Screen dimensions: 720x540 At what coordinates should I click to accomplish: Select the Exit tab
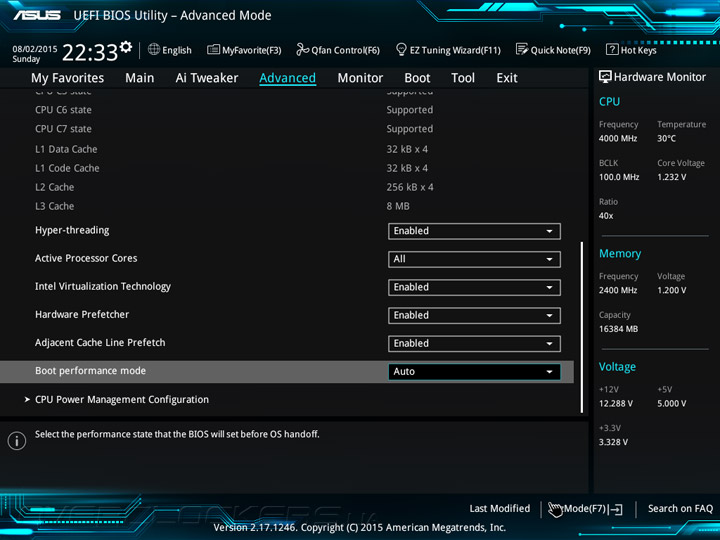point(506,78)
